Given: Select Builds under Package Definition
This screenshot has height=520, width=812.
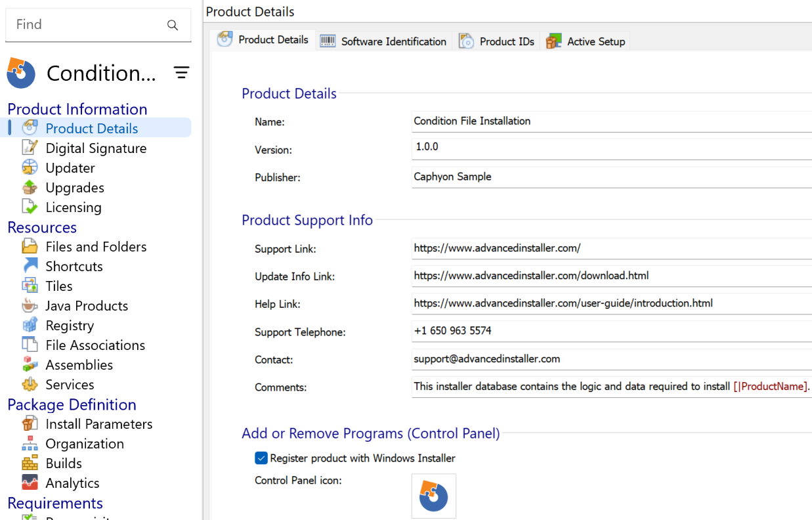Looking at the screenshot, I should tap(64, 463).
